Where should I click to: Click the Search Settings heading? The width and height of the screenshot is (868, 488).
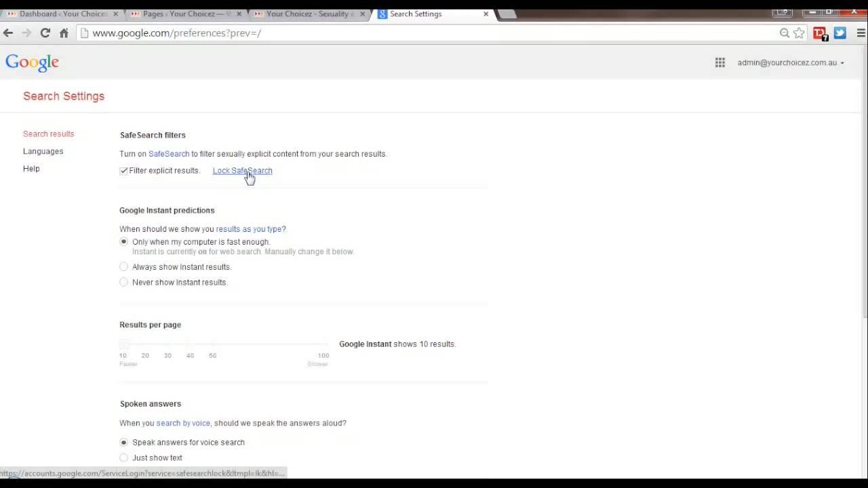(64, 96)
